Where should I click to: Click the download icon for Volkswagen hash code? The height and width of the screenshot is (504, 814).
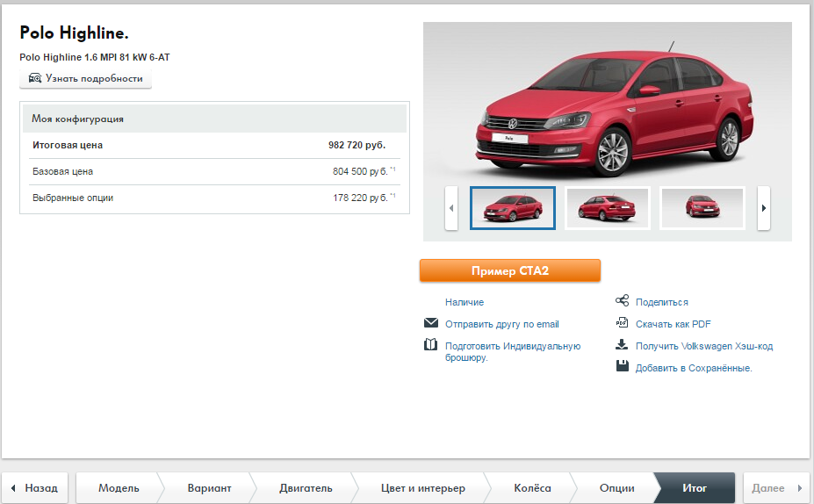(622, 344)
